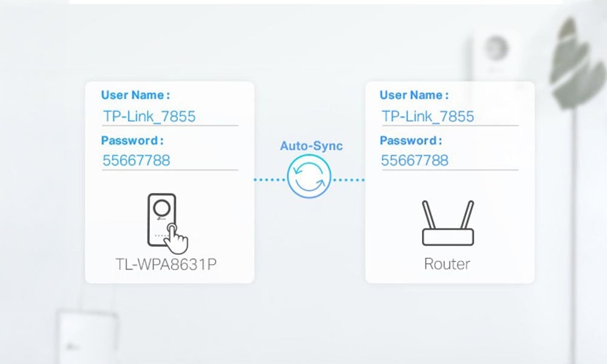Select the TL-WPA8631P user name field

169,116
